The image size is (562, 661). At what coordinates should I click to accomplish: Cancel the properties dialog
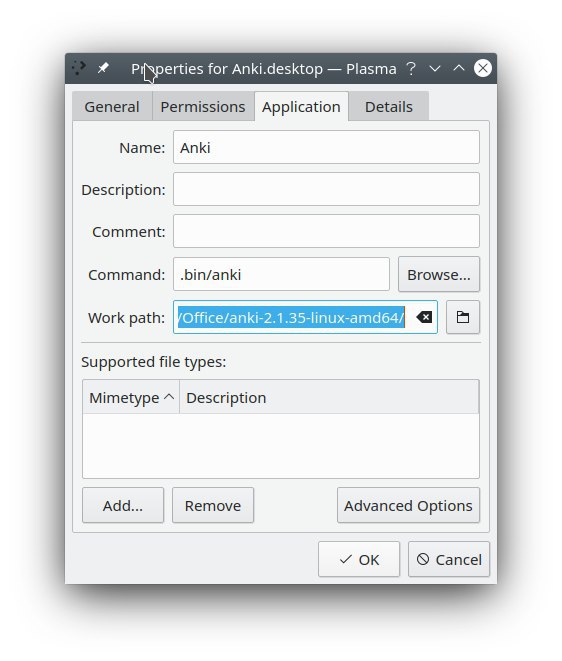(449, 559)
